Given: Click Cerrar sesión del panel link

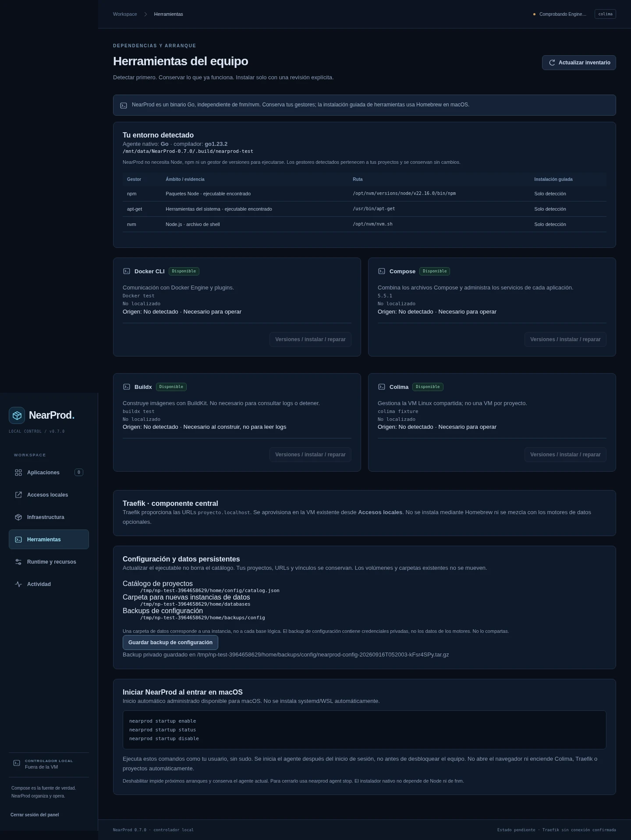Looking at the screenshot, I should tap(35, 815).
